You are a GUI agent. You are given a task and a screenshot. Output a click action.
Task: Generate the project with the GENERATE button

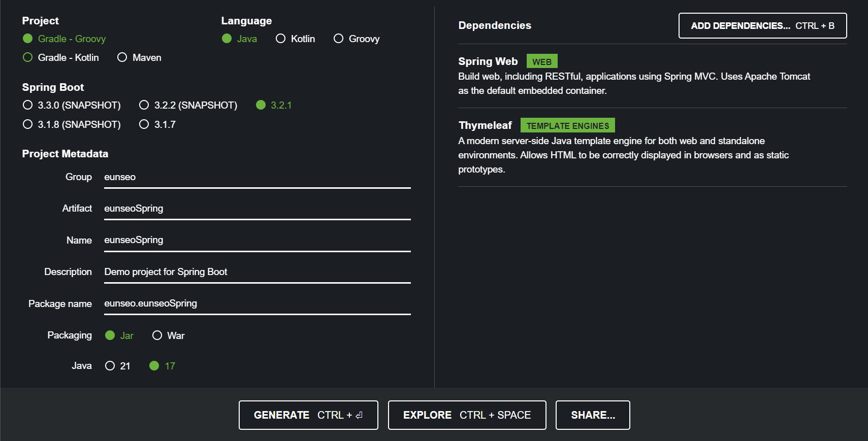point(308,415)
